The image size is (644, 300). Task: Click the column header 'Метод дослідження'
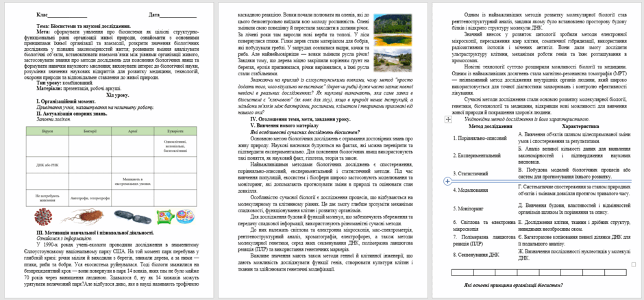pos(490,127)
